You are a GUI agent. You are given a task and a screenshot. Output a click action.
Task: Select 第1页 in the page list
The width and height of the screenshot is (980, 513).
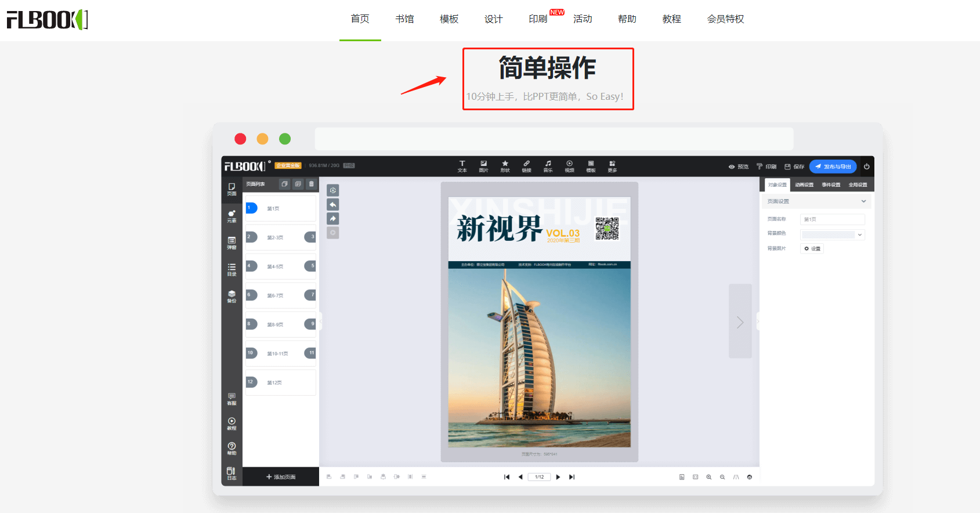pyautogui.click(x=281, y=208)
